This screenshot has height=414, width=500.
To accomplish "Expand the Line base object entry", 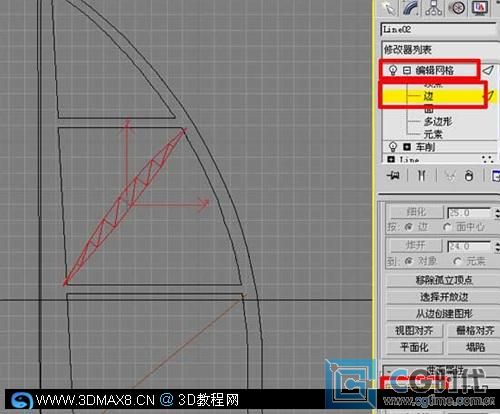I will [391, 159].
